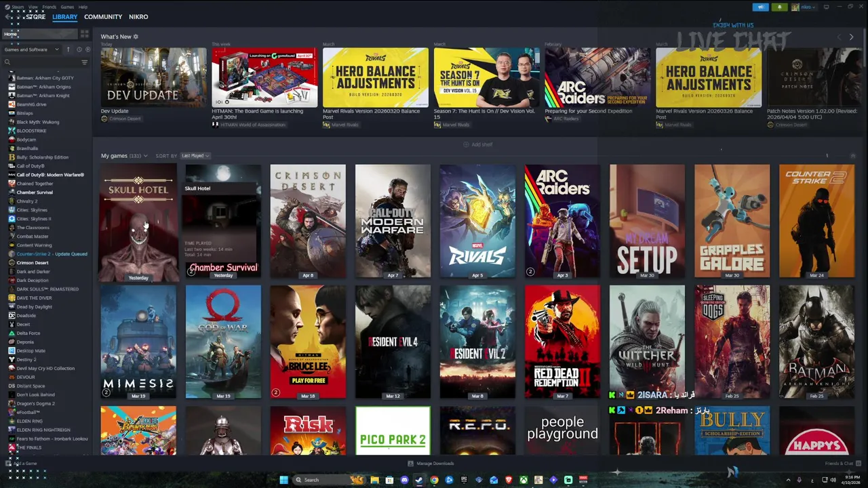The height and width of the screenshot is (488, 868).
Task: Go to the STORE tab
Action: pyautogui.click(x=36, y=17)
